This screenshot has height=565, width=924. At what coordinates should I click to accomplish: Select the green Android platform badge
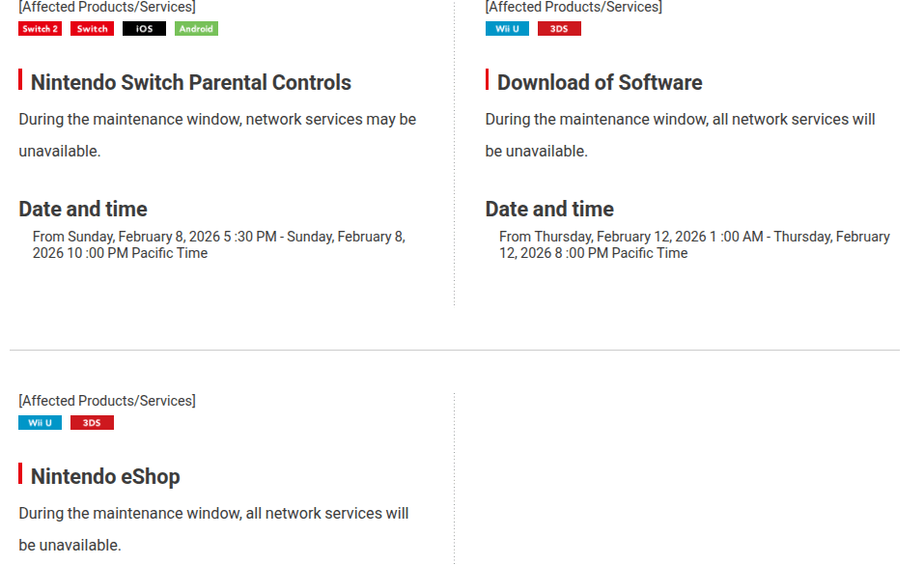click(196, 29)
